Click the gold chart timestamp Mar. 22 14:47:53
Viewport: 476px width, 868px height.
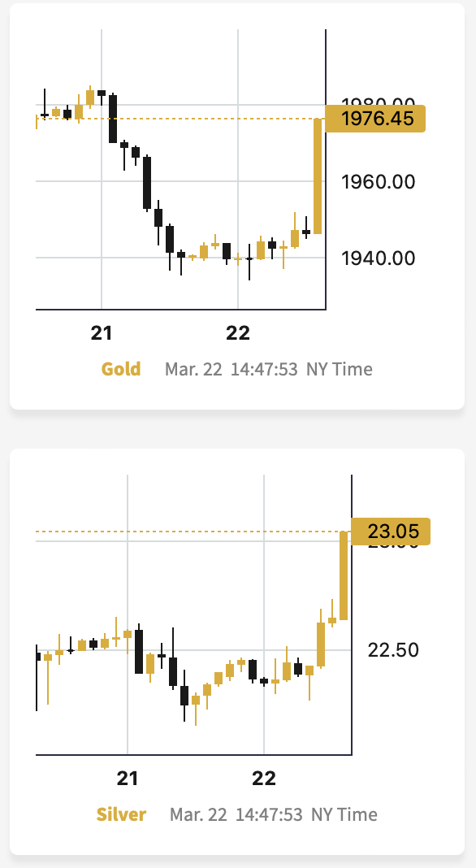tap(232, 369)
